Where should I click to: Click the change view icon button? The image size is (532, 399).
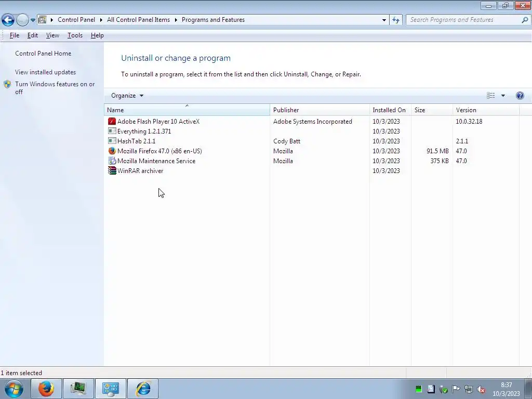[490, 96]
